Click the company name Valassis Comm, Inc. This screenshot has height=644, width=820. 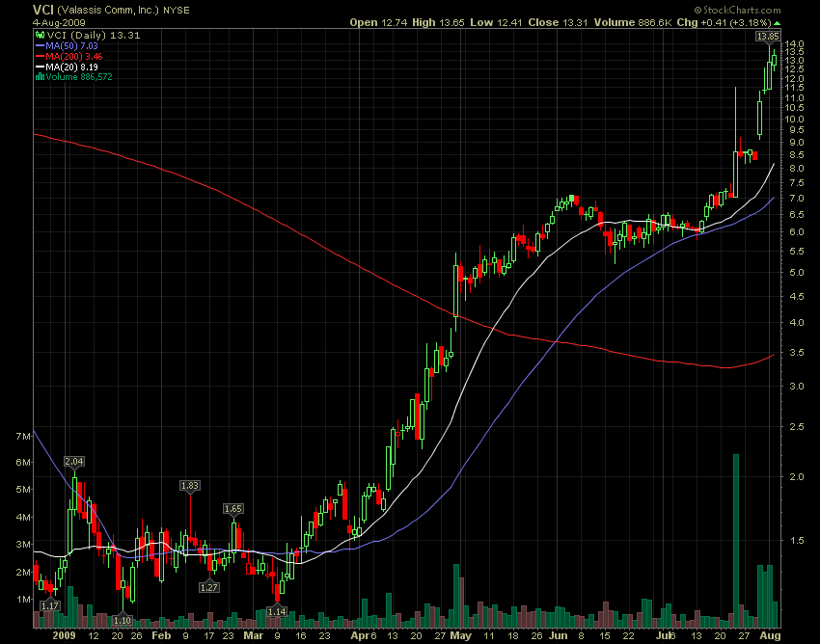pyautogui.click(x=108, y=10)
